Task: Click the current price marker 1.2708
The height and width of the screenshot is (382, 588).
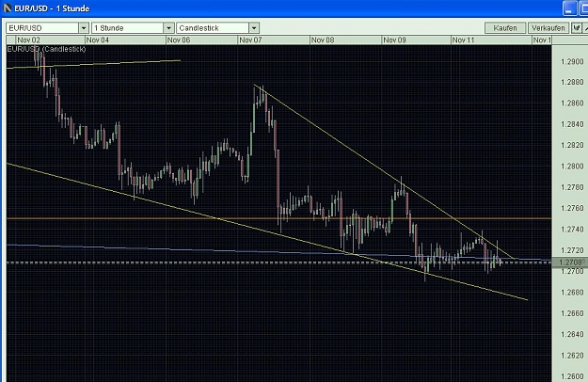Action: (571, 263)
